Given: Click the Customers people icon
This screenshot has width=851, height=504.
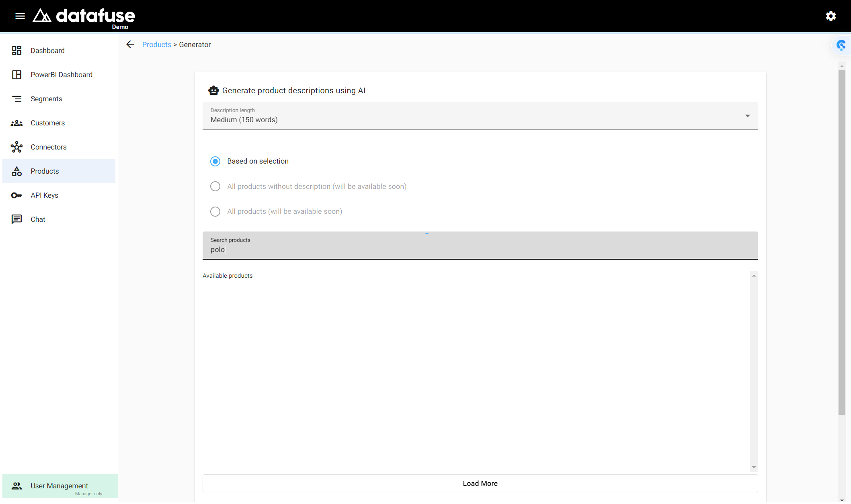Looking at the screenshot, I should point(16,123).
